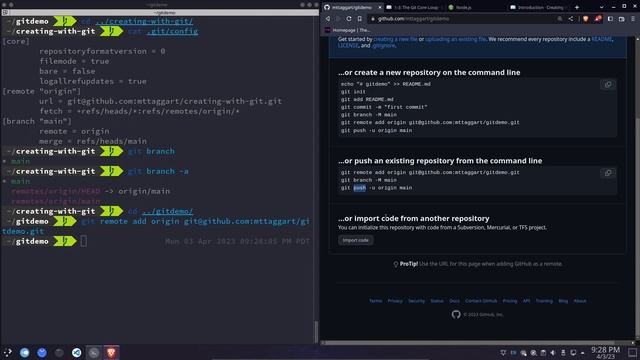Viewport: 640px width, 360px height.
Task: Open the uploading an existing file link
Action: click(x=456, y=39)
